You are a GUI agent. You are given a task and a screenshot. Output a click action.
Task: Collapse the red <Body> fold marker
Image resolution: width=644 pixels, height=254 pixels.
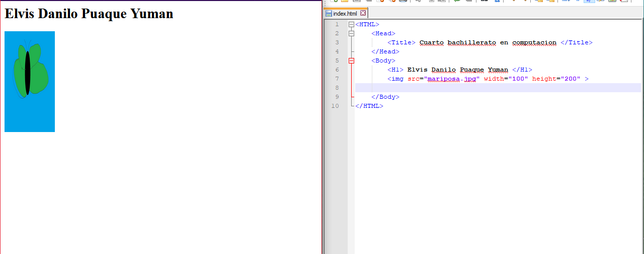[x=351, y=60]
